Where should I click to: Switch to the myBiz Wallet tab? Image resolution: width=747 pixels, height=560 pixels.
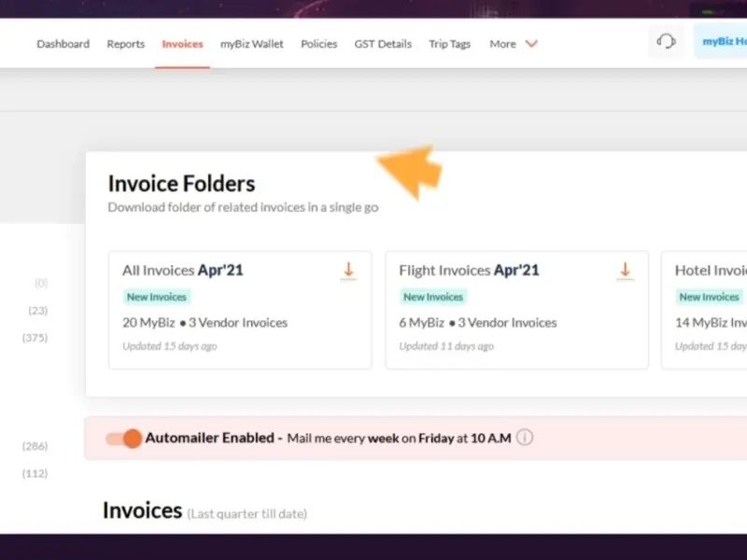click(252, 44)
